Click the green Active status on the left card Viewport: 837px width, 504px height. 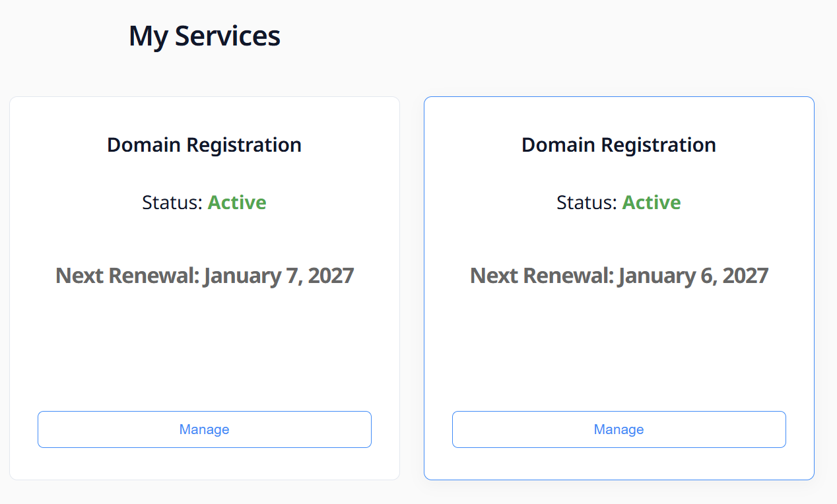(237, 203)
